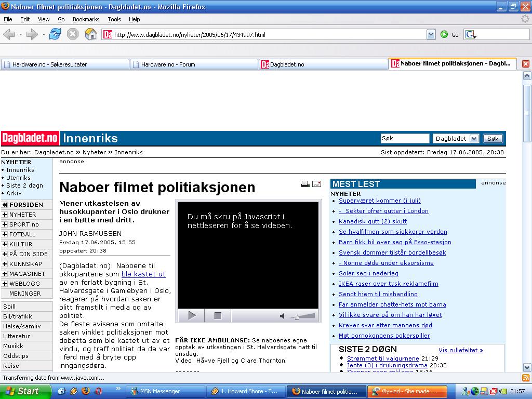Screen dimensions: 532x399
Task: Click the green Go button icon
Action: 444,34
